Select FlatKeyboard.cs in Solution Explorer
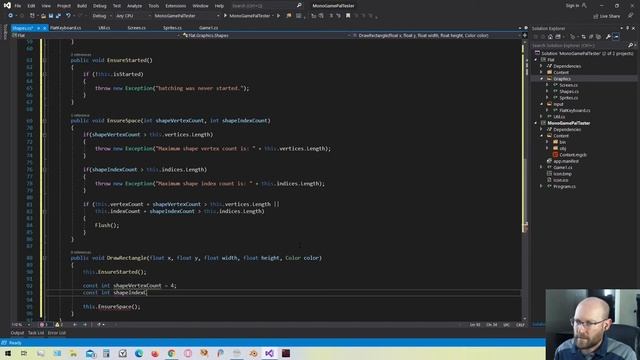 coord(575,110)
